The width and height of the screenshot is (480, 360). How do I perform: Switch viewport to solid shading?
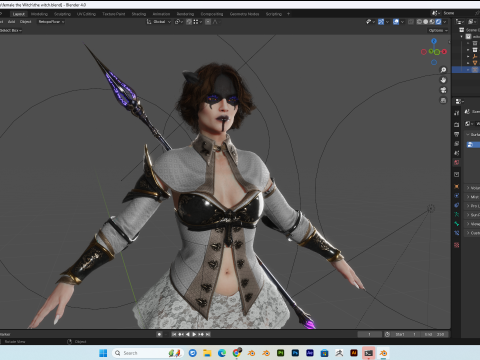point(426,22)
